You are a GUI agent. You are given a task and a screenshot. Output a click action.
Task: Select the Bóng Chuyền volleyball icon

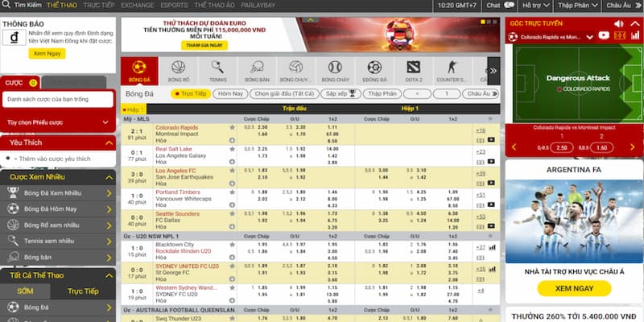coord(295,71)
